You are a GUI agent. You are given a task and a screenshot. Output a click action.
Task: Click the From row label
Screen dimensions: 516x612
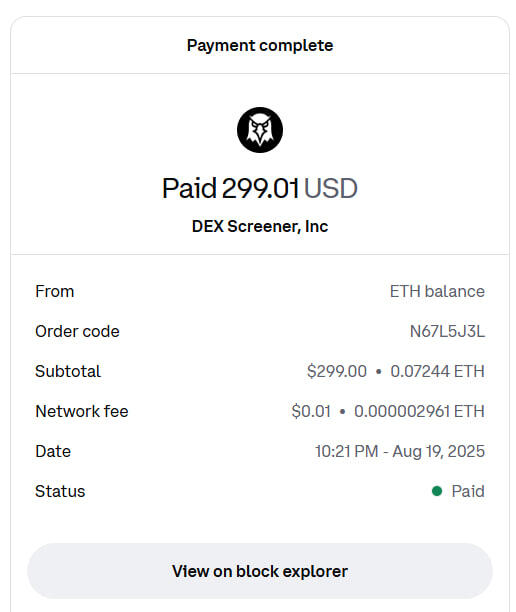pyautogui.click(x=55, y=292)
